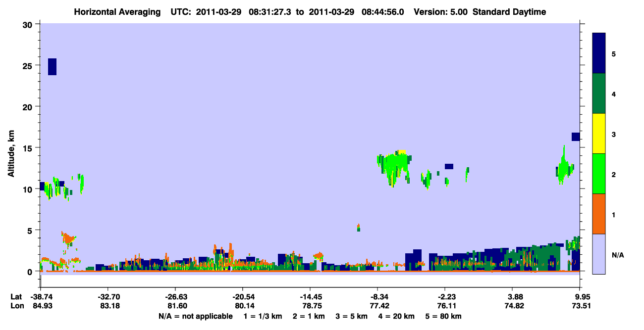Click the longitude value 78.75
Viewport: 644px width, 330px height.
click(x=312, y=306)
